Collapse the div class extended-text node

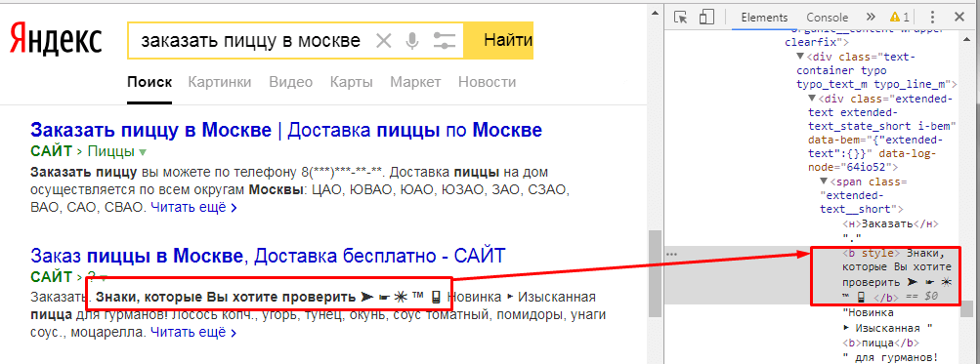click(813, 98)
